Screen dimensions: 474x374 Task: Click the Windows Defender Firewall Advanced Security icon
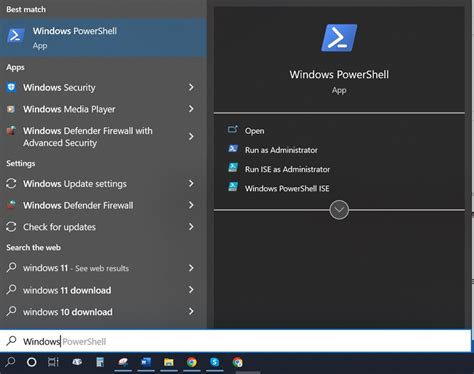click(11, 131)
